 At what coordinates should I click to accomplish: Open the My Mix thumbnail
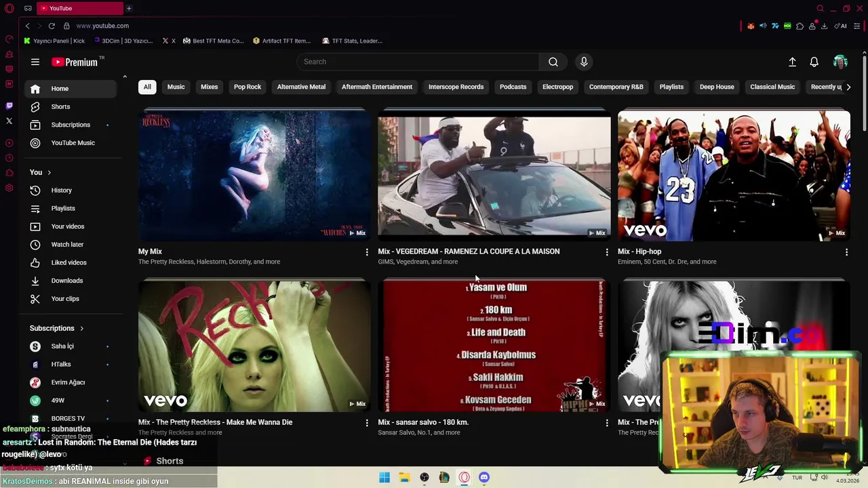[x=254, y=175]
